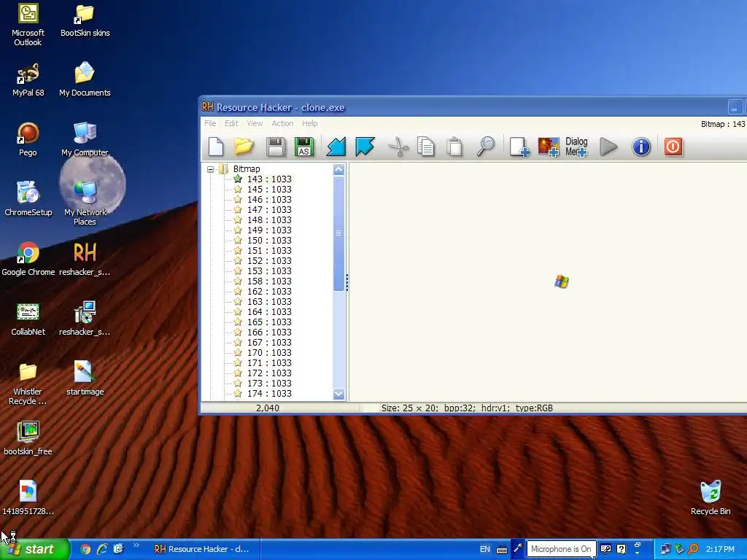747x560 pixels.
Task: Select resource 158 : 1033
Action: click(x=269, y=281)
